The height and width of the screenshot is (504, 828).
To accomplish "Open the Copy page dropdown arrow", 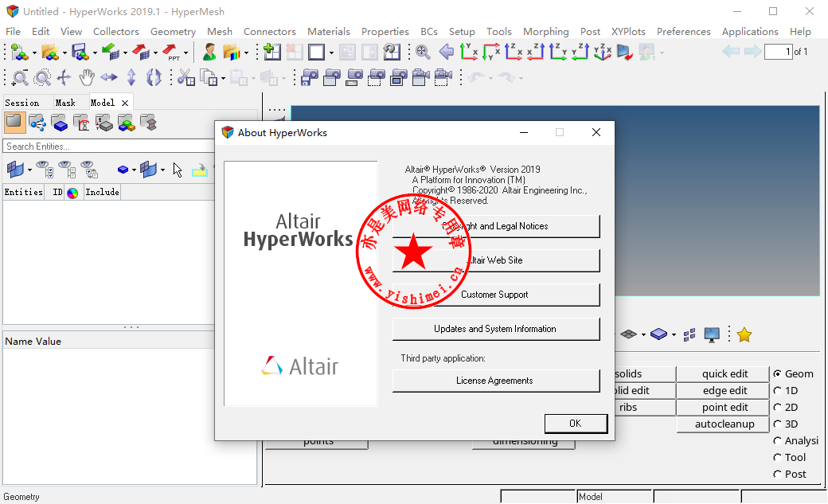I will coord(224,79).
